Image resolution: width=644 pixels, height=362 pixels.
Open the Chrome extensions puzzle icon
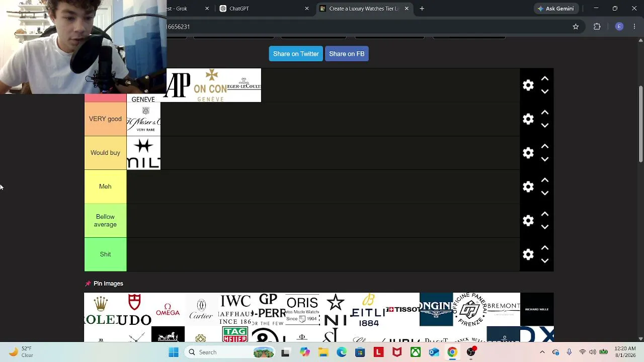(x=597, y=27)
